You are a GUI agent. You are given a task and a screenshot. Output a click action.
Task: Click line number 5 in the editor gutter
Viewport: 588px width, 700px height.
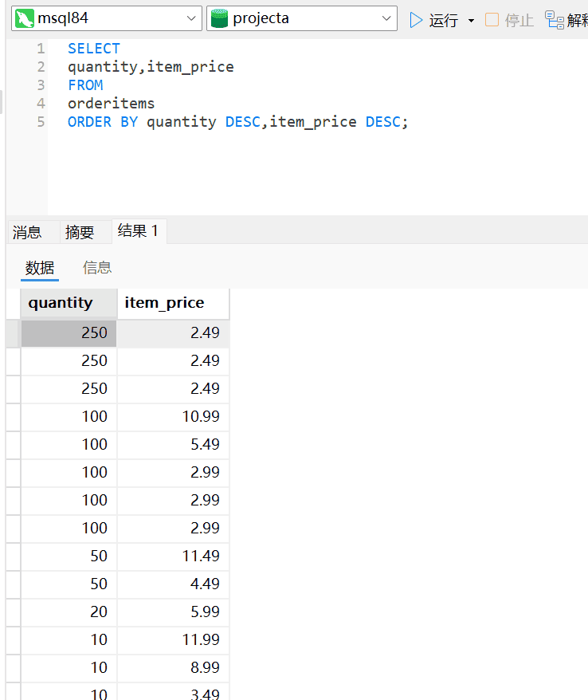tap(41, 122)
